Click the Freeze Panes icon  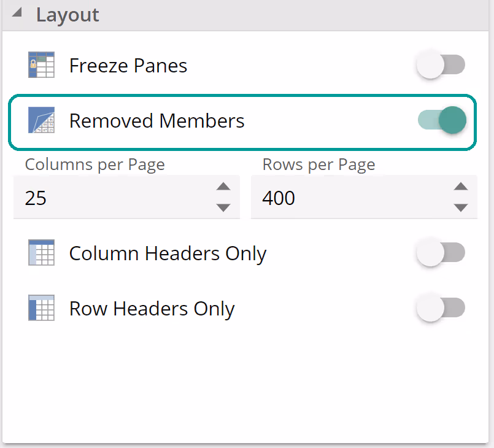(41, 65)
